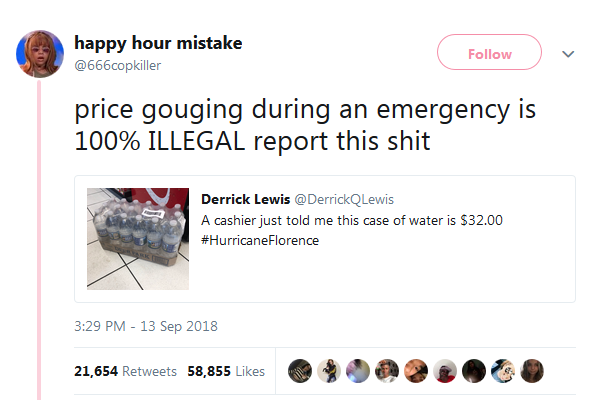Follow the happy hour mistake account
This screenshot has height=400, width=591.
click(489, 52)
